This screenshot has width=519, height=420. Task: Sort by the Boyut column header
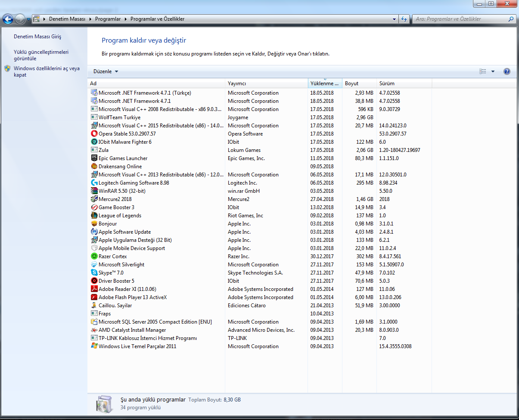359,83
